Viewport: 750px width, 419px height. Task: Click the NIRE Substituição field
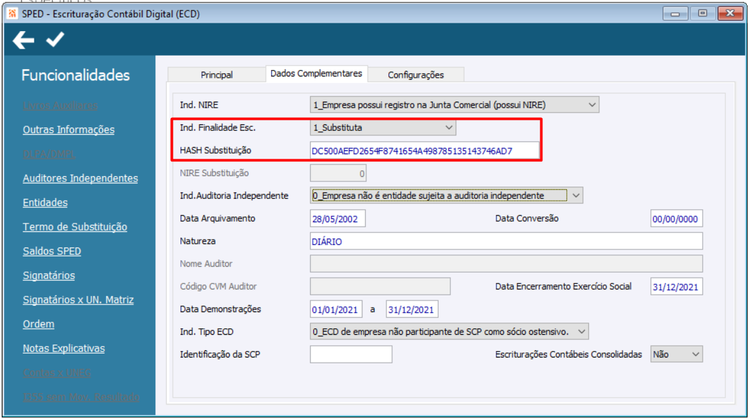pyautogui.click(x=338, y=173)
